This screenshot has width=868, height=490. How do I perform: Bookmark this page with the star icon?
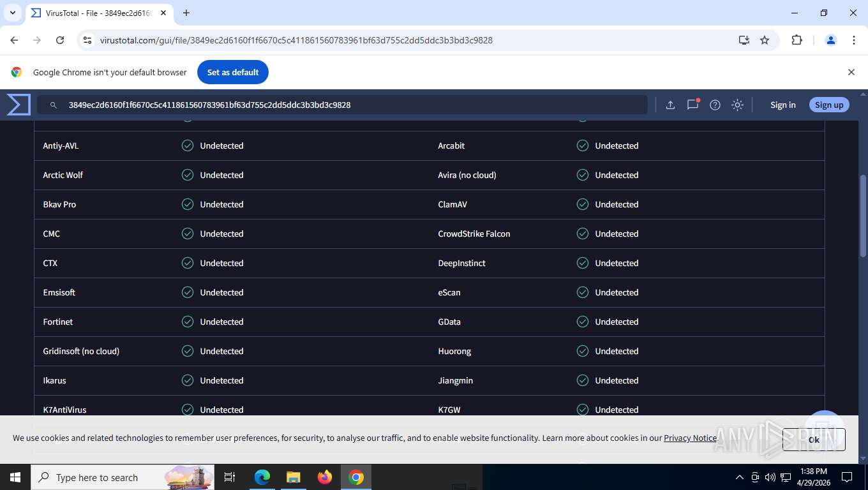click(765, 40)
